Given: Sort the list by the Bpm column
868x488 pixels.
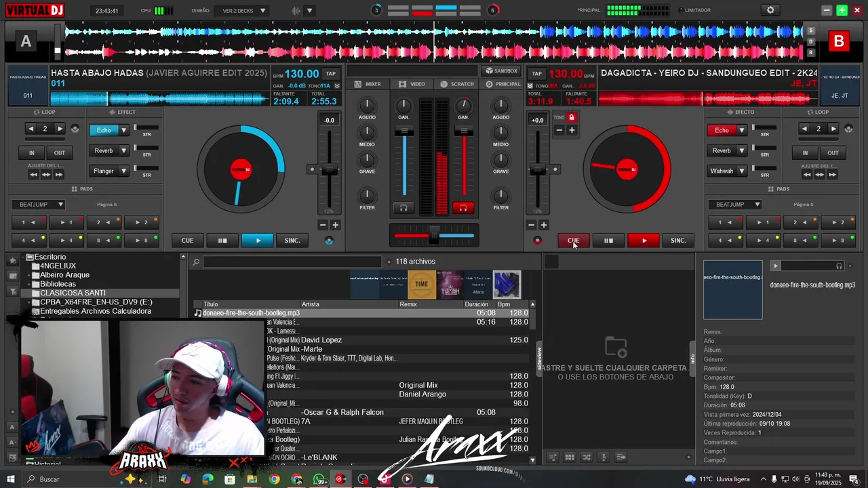Looking at the screenshot, I should [x=504, y=304].
